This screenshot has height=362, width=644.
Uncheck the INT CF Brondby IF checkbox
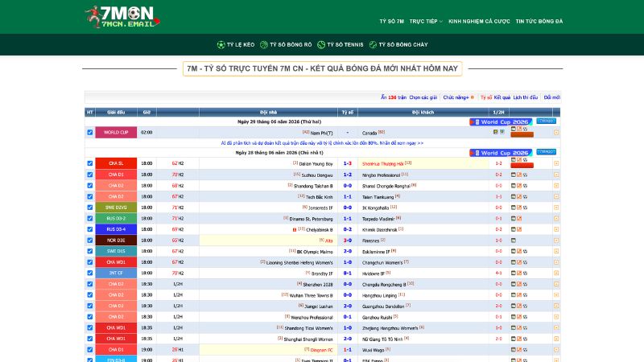pos(90,273)
